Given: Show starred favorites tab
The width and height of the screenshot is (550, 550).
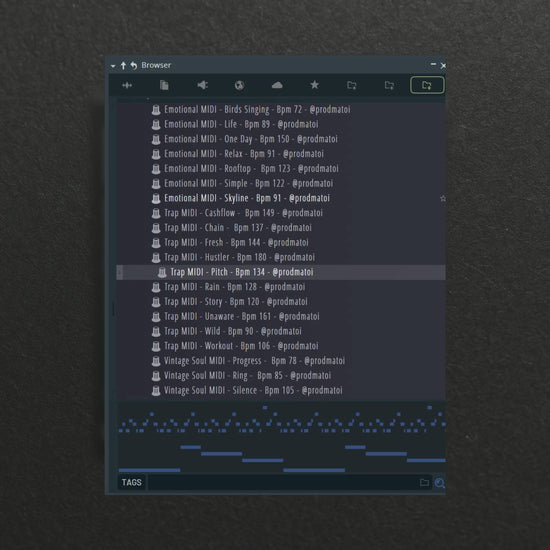Looking at the screenshot, I should 315,85.
